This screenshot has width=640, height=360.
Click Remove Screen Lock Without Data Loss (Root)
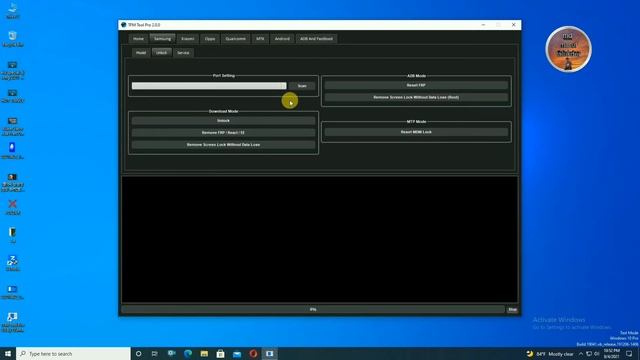tap(416, 98)
